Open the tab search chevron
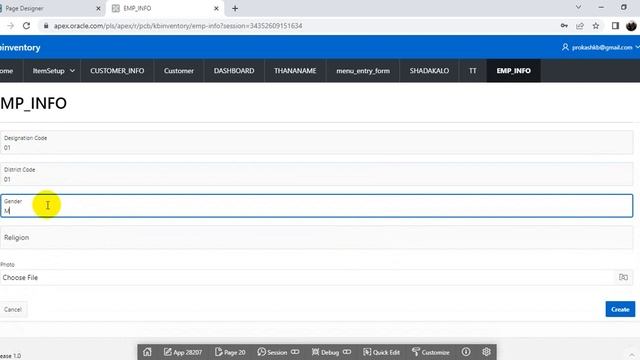 click(x=578, y=7)
